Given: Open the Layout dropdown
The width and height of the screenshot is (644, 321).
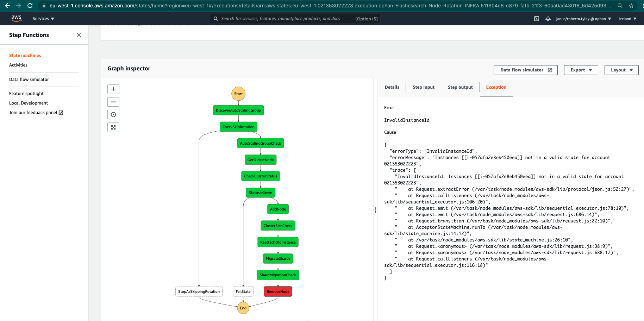Looking at the screenshot, I should 621,70.
